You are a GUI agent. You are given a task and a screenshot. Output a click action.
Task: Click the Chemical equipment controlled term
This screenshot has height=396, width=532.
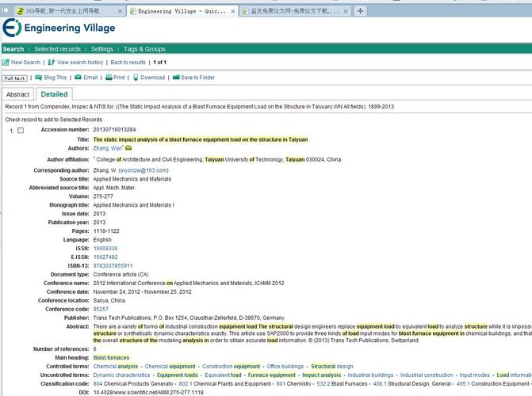click(170, 367)
